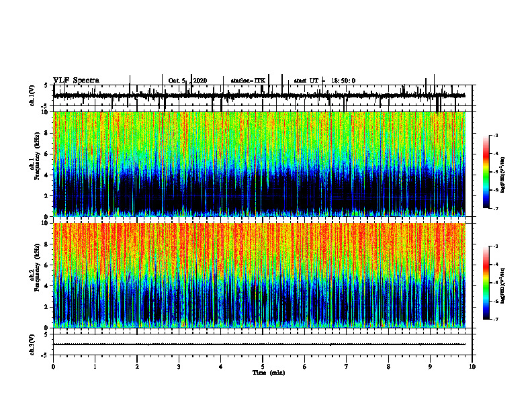Screen dimensions: 532x411
Task: Click the '-7' label on the ch.1 colorbar
Action: point(496,208)
